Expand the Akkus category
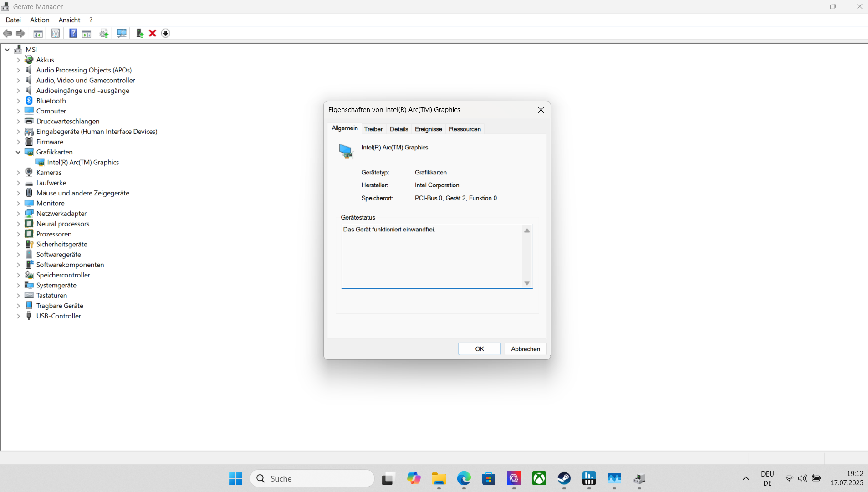868x492 pixels. click(x=18, y=60)
